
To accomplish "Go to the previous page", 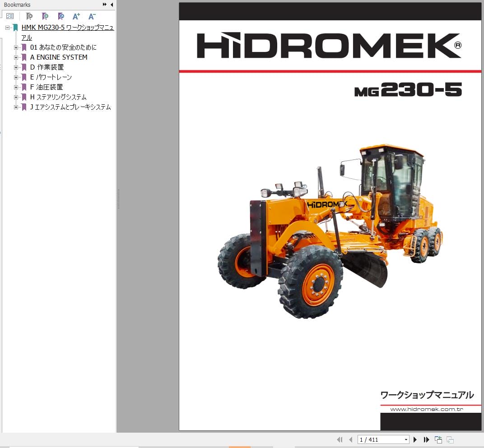I will (351, 440).
